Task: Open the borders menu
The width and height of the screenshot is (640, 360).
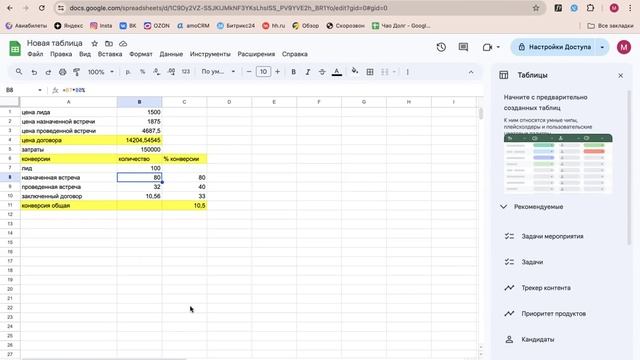Action: tap(370, 72)
